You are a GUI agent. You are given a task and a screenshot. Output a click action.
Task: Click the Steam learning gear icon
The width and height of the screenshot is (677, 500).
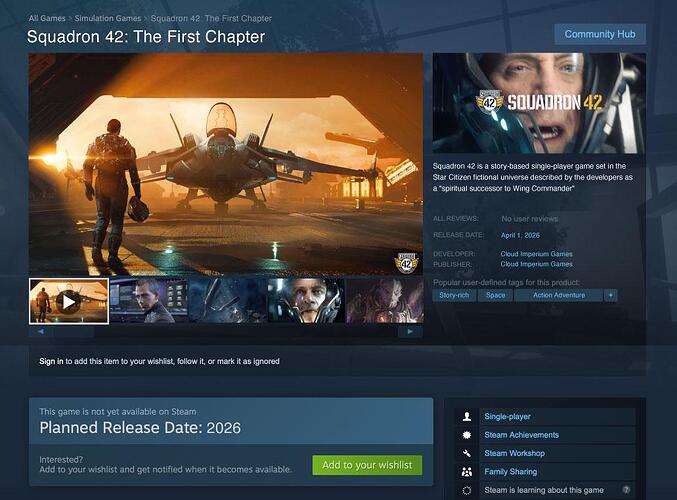pyautogui.click(x=467, y=490)
